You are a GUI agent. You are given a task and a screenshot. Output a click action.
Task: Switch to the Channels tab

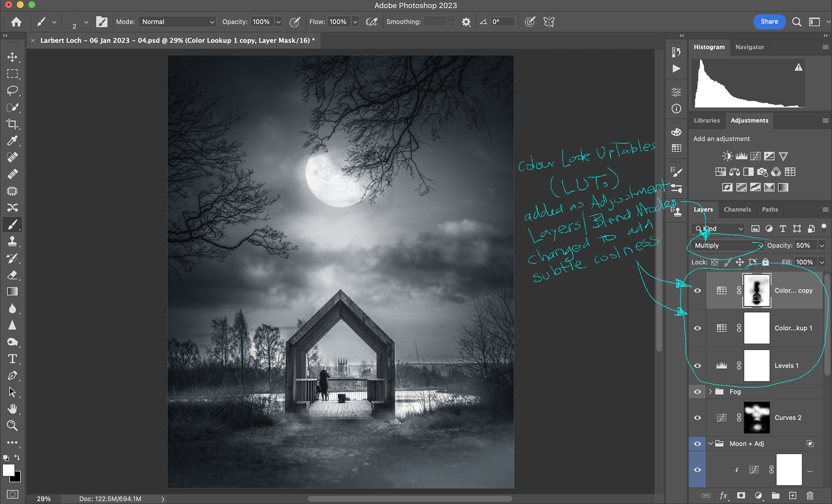click(x=737, y=209)
